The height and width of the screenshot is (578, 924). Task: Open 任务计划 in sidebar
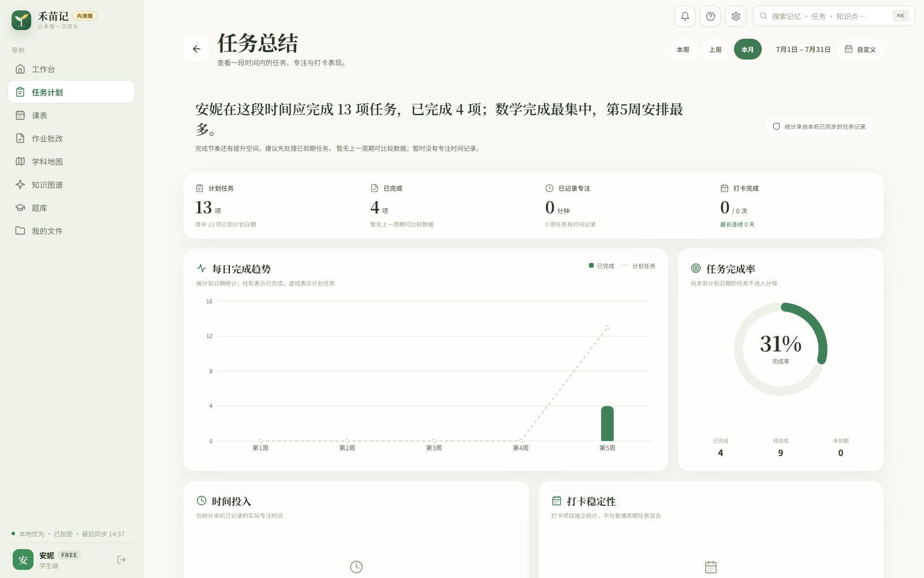click(72, 92)
